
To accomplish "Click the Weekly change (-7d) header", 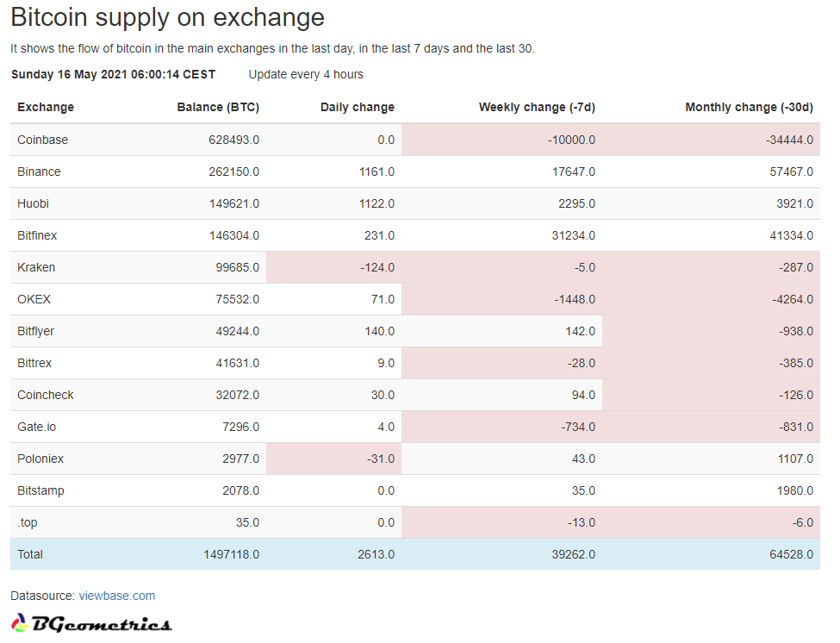I will (537, 108).
